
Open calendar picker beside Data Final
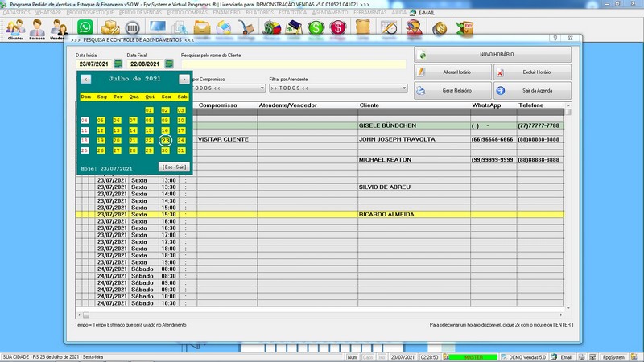pyautogui.click(x=169, y=64)
